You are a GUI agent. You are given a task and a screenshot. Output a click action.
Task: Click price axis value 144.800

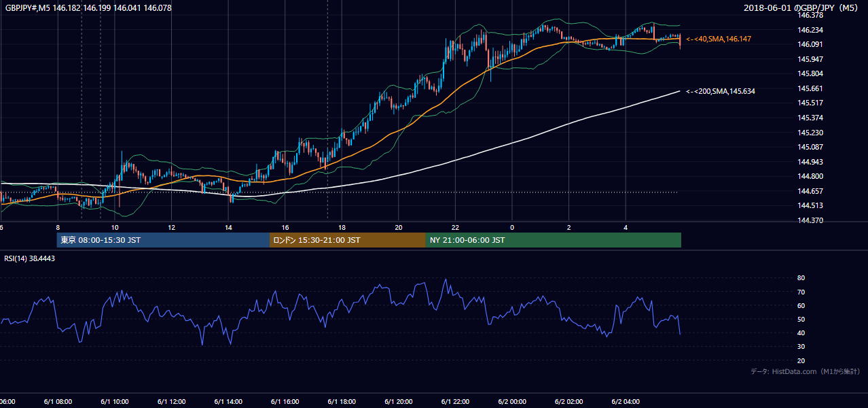pyautogui.click(x=810, y=176)
